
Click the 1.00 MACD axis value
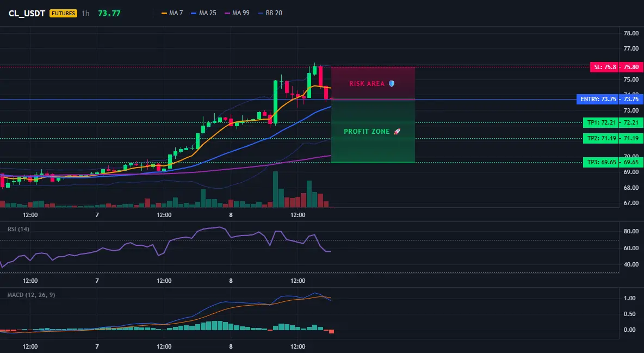click(x=630, y=299)
